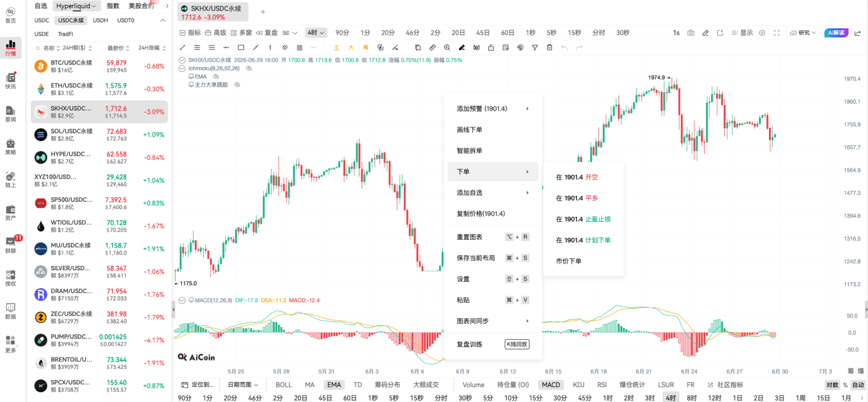The height and width of the screenshot is (402, 868).
Task: Collapse the MACD(12,26,9) indicator legend
Action: point(182,300)
